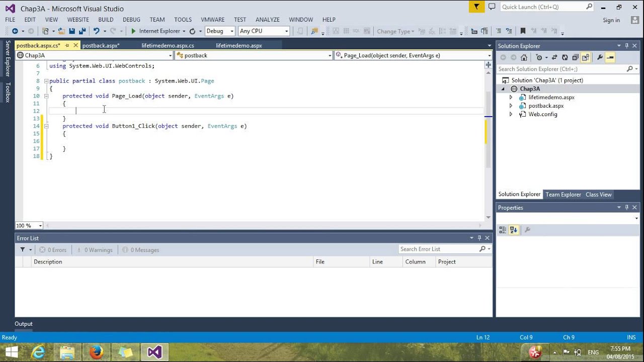Open the Toolbox side tab
Viewport: 644px width, 362px height.
click(8, 93)
